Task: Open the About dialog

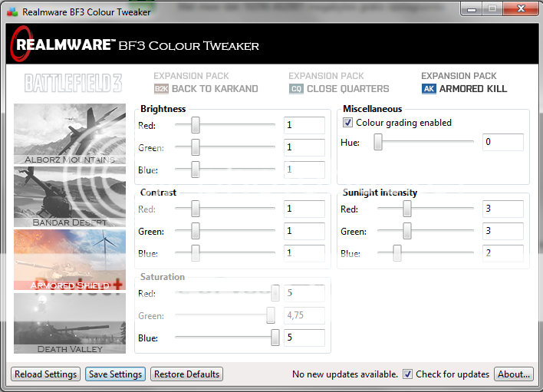Action: [514, 374]
